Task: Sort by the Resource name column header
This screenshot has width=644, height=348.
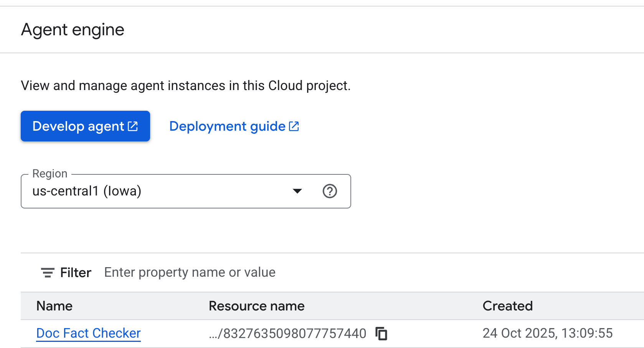Action: pyautogui.click(x=256, y=306)
